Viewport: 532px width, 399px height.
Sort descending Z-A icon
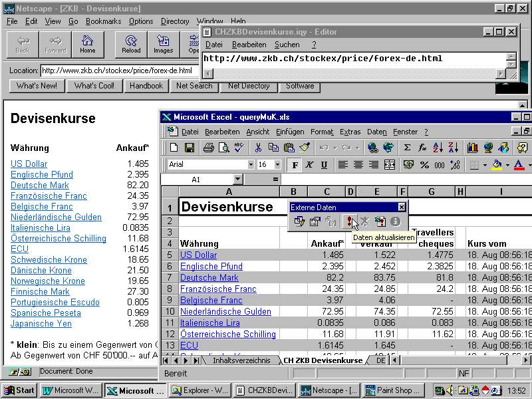pos(454,147)
